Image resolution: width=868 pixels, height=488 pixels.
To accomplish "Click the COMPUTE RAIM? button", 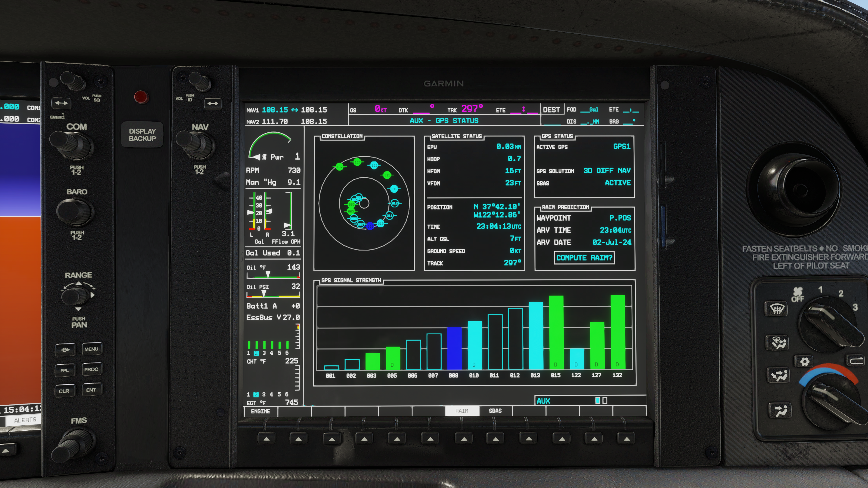I will (x=584, y=258).
